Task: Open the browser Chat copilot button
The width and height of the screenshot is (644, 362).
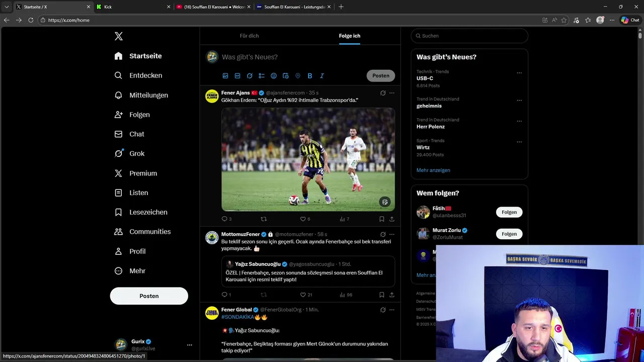Action: [630, 20]
